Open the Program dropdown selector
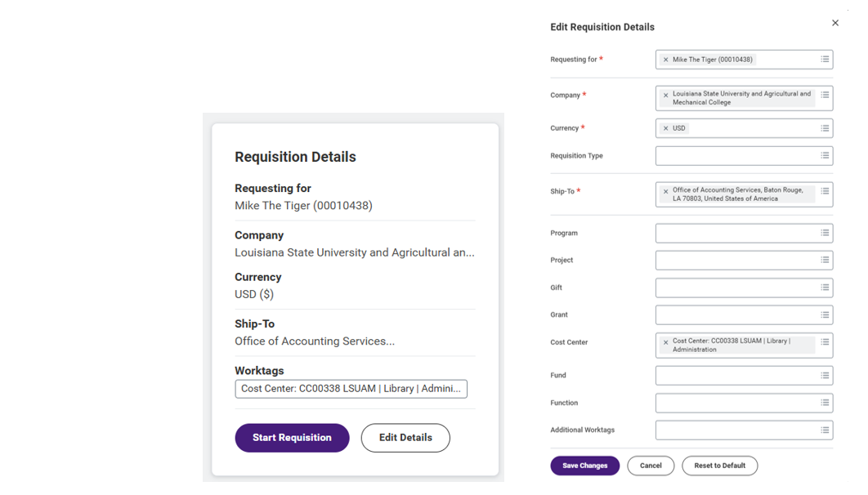 [825, 233]
